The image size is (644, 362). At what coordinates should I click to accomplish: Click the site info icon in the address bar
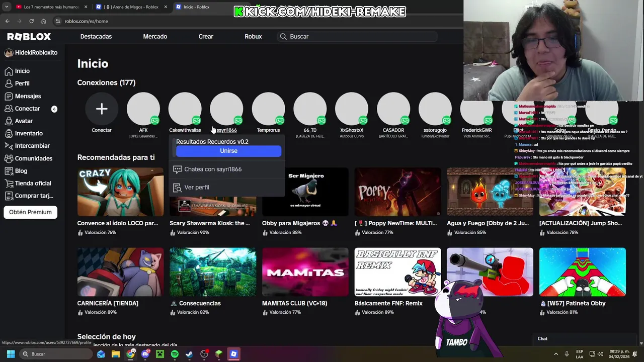pos(58,21)
